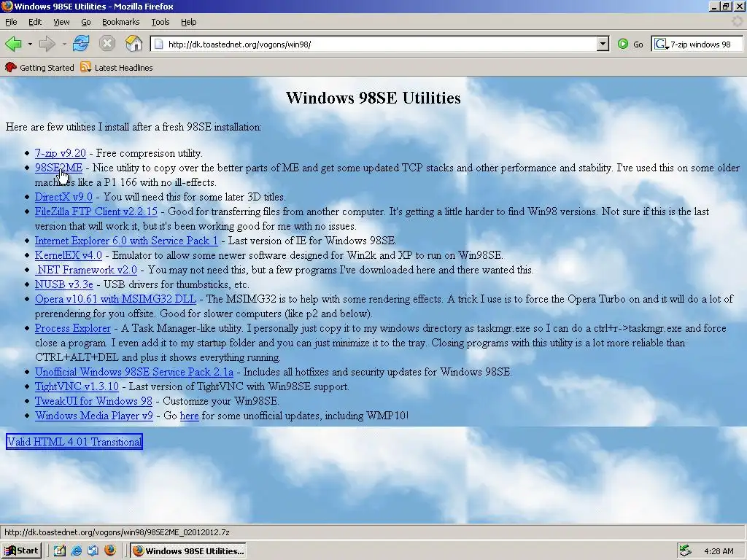The height and width of the screenshot is (560, 747).
Task: Click the 98SE2ME download link
Action: click(58, 168)
